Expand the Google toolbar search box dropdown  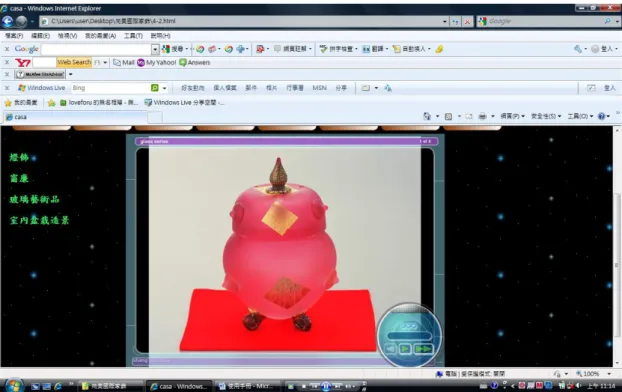(156, 49)
